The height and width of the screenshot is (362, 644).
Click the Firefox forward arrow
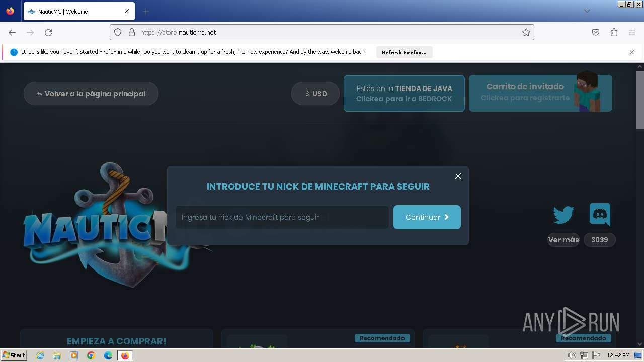pos(30,32)
